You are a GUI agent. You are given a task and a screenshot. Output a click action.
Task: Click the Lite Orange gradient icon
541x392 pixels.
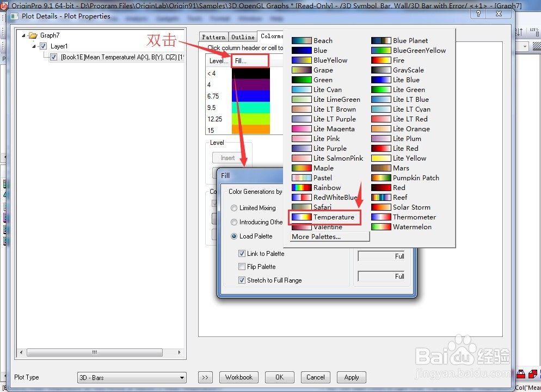pos(381,128)
